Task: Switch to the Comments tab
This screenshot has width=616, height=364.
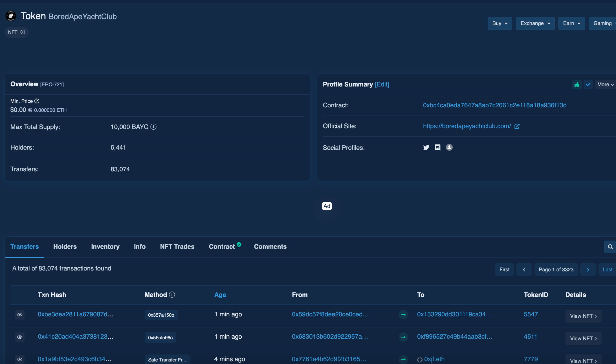Action: point(270,247)
